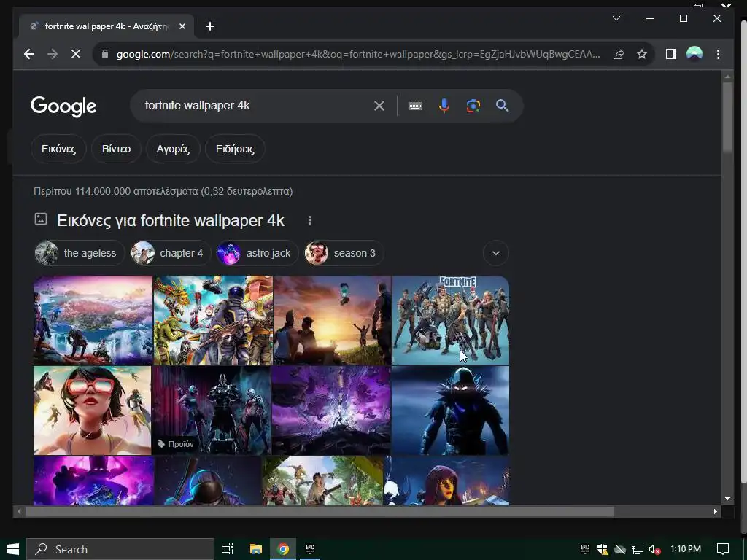
Task: Open the tab search dropdown chevron
Action: 616,18
